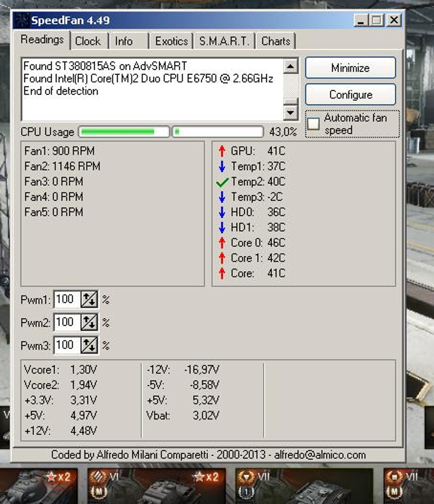Click the Pwm2 spinner arrows
This screenshot has width=434, height=504.
[89, 322]
